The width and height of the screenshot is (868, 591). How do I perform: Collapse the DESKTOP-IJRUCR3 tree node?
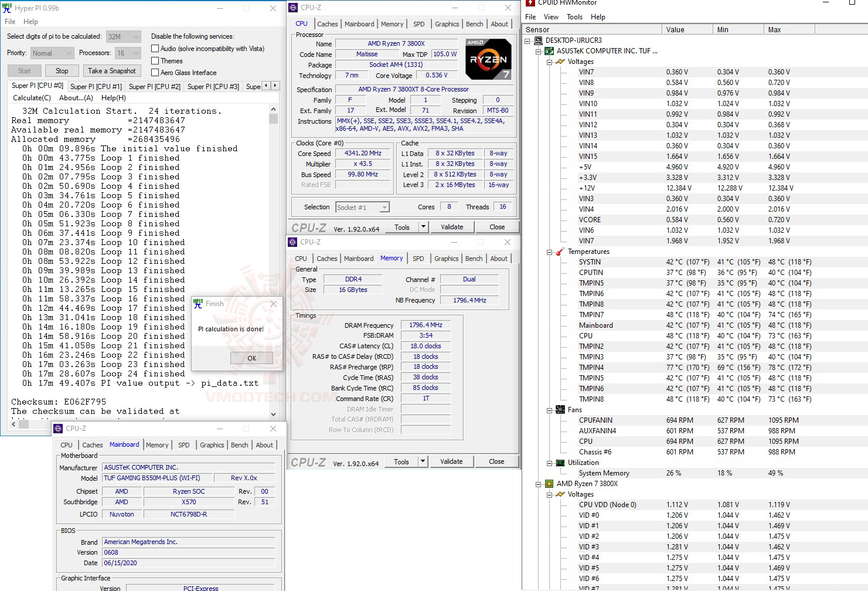[x=527, y=41]
